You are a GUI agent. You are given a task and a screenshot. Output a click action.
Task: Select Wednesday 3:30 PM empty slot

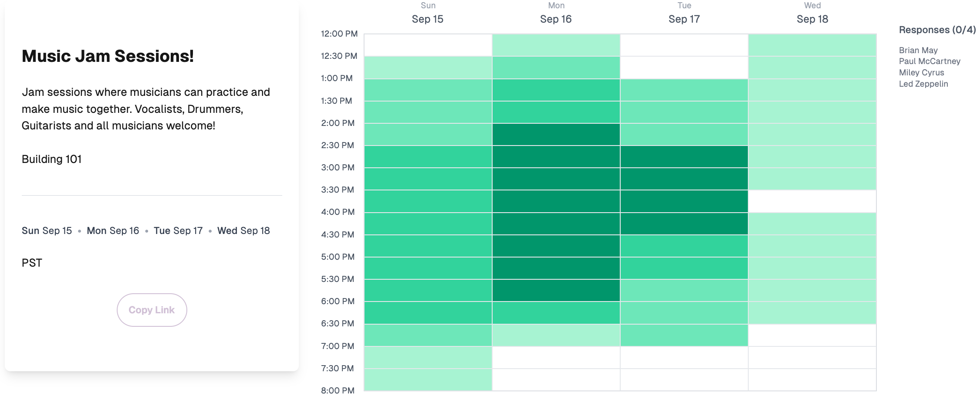(812, 201)
